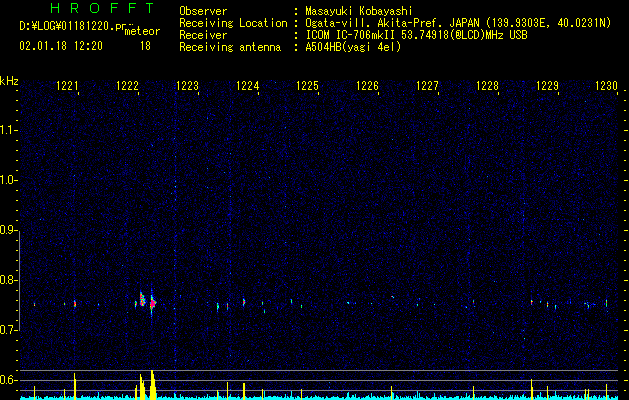The image size is (629, 400).
Task: Select the log file path D:¥LOG¥01181220.pr
Action: tap(73, 26)
